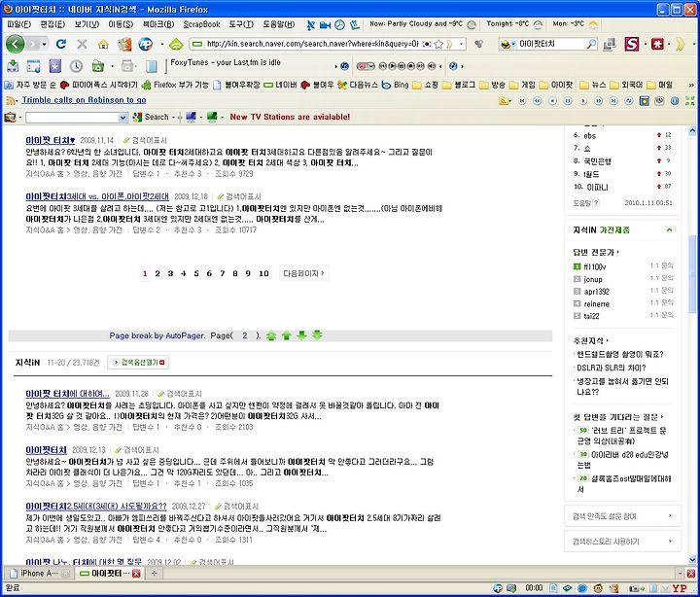The width and height of the screenshot is (700, 597).
Task: Reload the current page
Action: tap(61, 44)
